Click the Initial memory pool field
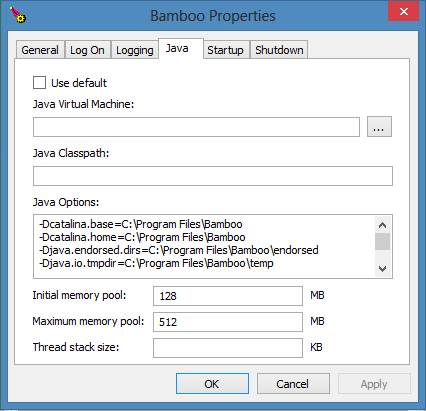426x411 pixels. click(x=228, y=296)
